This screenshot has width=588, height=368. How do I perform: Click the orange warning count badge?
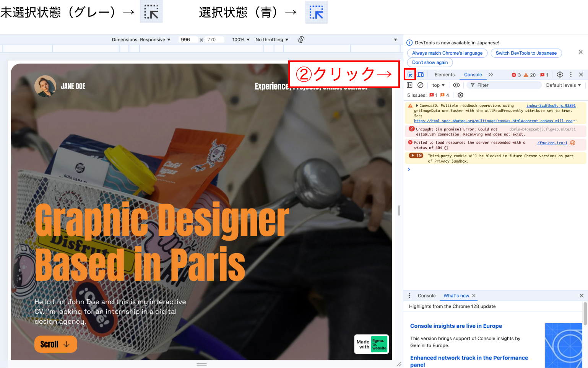point(530,75)
